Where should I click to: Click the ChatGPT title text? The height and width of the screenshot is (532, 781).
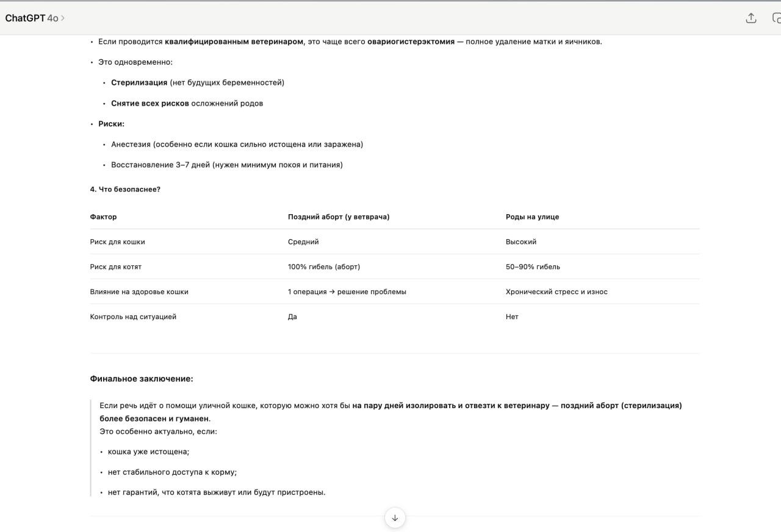[x=25, y=18]
